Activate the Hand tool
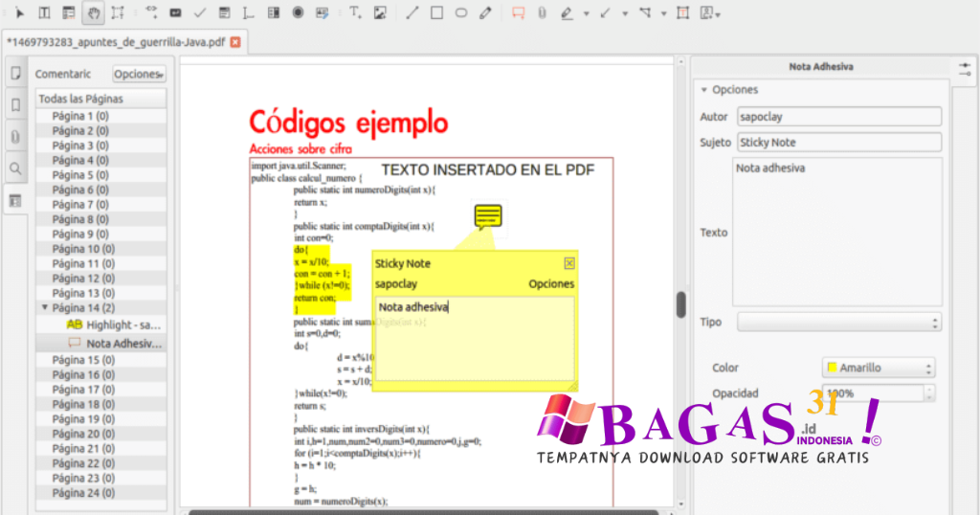980x515 pixels. pos(93,12)
